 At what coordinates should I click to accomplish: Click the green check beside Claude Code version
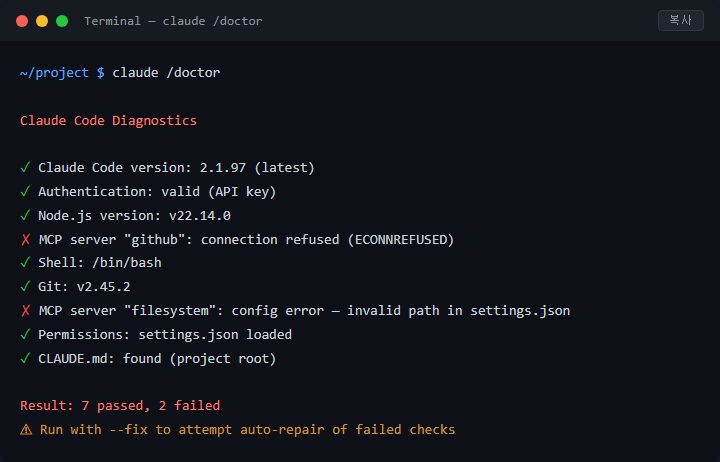pos(25,167)
